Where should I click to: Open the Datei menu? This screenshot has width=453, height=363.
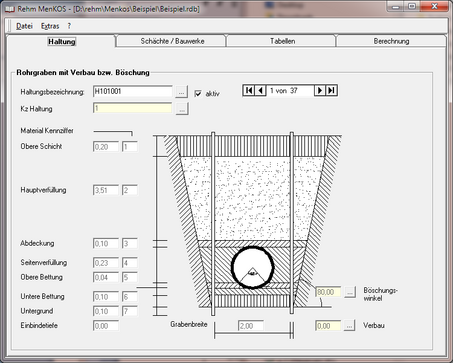(x=24, y=26)
